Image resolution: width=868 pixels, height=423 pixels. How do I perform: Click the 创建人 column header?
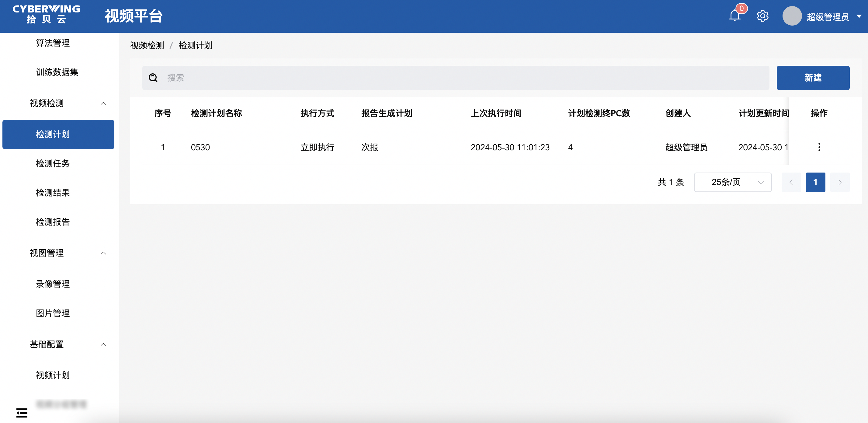pos(678,113)
